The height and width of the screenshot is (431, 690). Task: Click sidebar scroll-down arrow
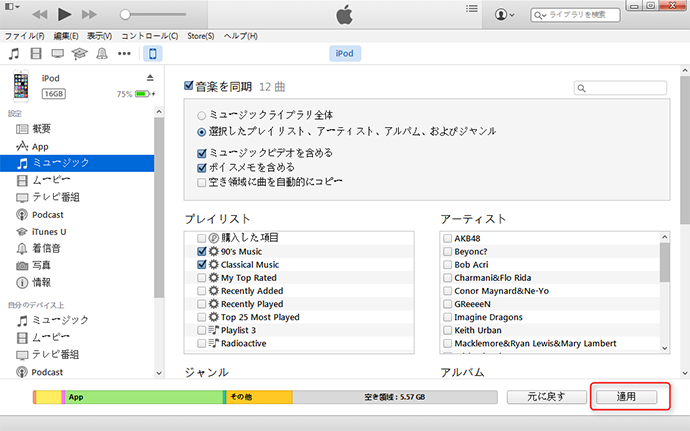pos(159,373)
